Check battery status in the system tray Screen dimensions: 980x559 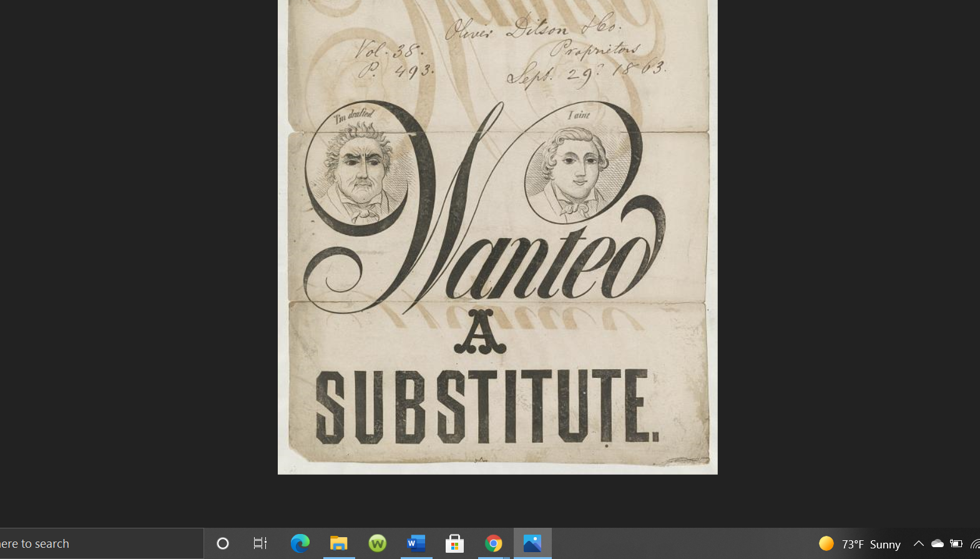coord(956,543)
